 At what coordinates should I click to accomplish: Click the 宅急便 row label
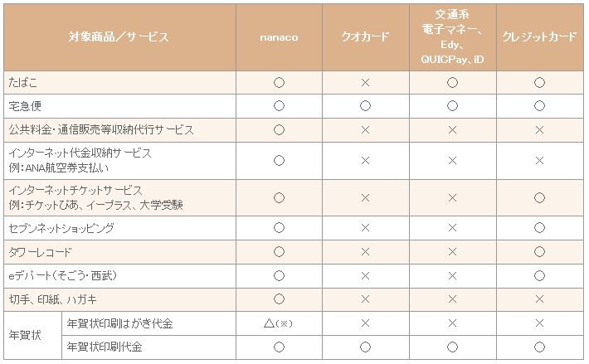tap(25, 106)
